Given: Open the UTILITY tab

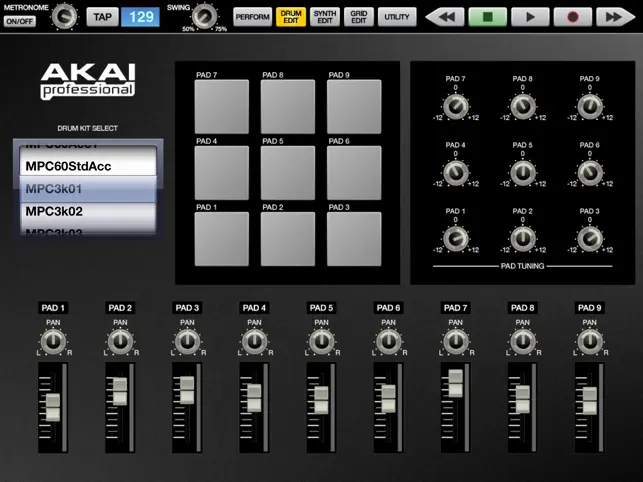Looking at the screenshot, I should click(397, 17).
